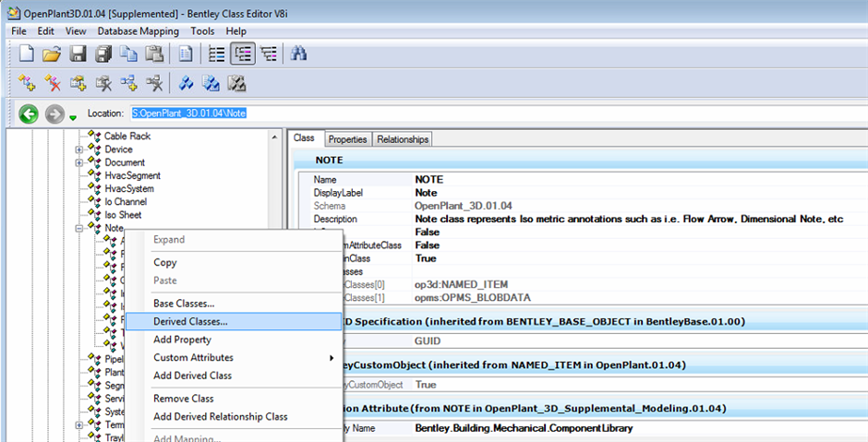Click the Description text about Iso metric annotations
868x442 pixels.
629,219
